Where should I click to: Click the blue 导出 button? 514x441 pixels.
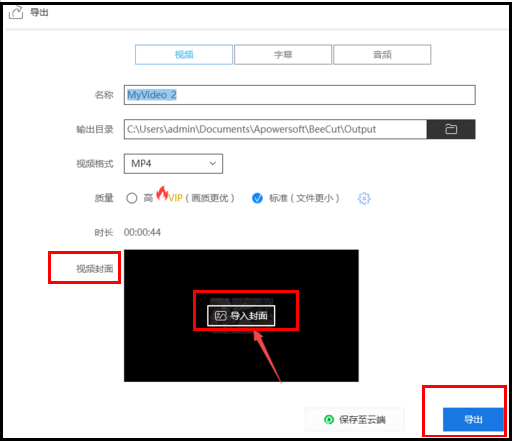pyautogui.click(x=473, y=419)
